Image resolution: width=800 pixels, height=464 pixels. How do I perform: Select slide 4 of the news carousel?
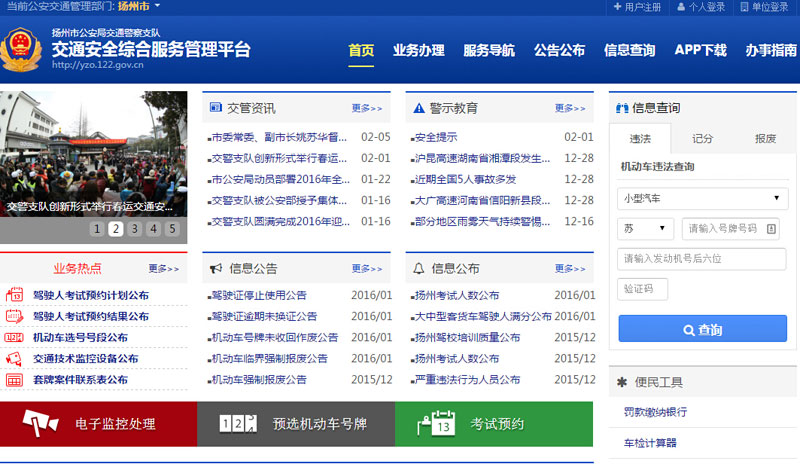[x=154, y=229]
